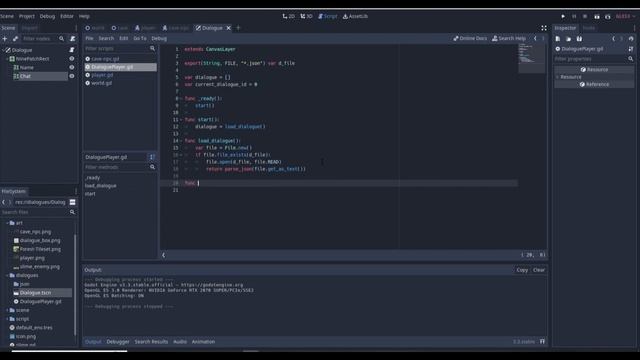Switch to the 3D workspace
The image size is (640, 360).
tap(306, 16)
